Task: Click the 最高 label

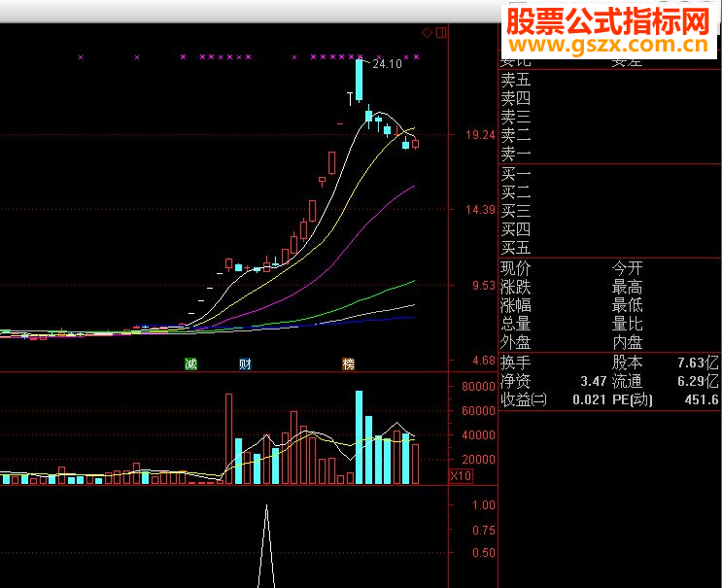Action: tap(627, 287)
